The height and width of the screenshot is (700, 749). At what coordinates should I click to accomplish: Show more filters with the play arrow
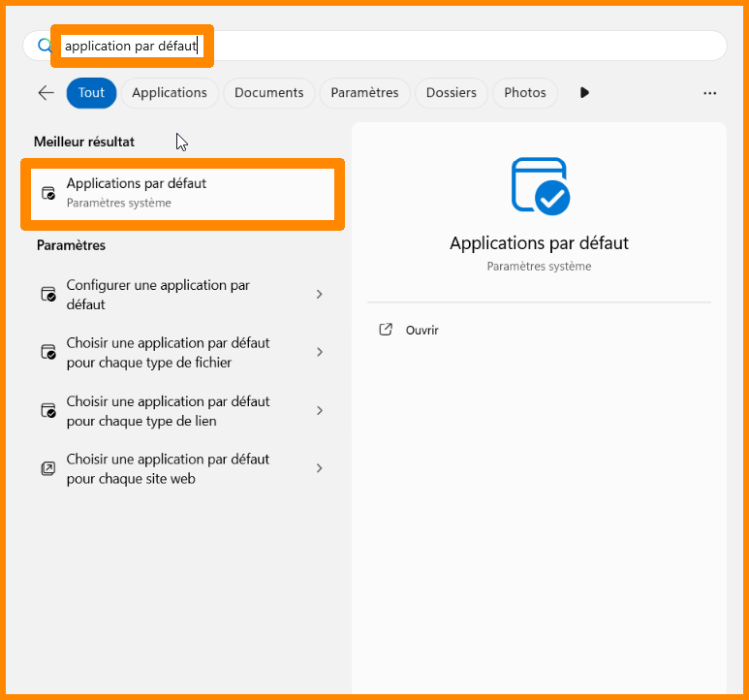pos(584,93)
